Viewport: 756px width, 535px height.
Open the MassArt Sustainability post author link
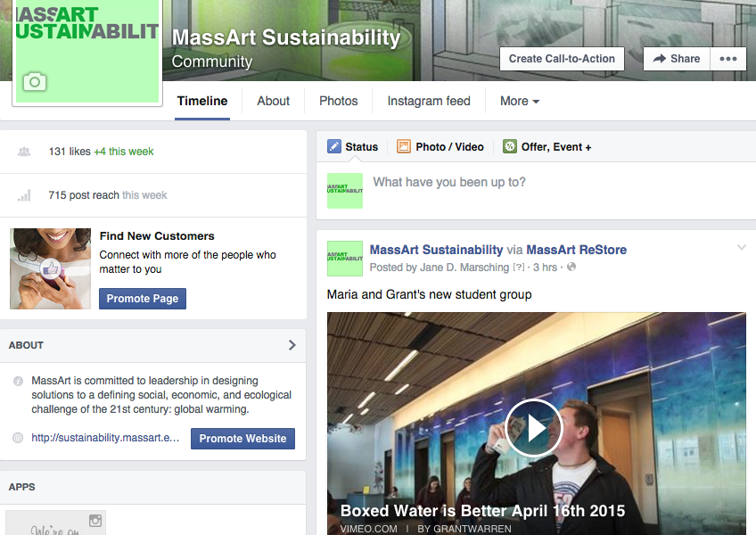436,250
